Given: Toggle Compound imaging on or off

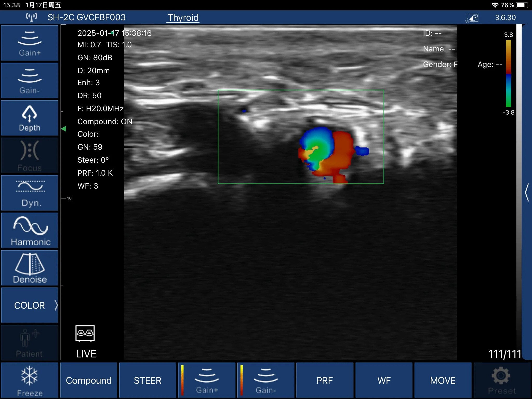Looking at the screenshot, I should [x=89, y=380].
